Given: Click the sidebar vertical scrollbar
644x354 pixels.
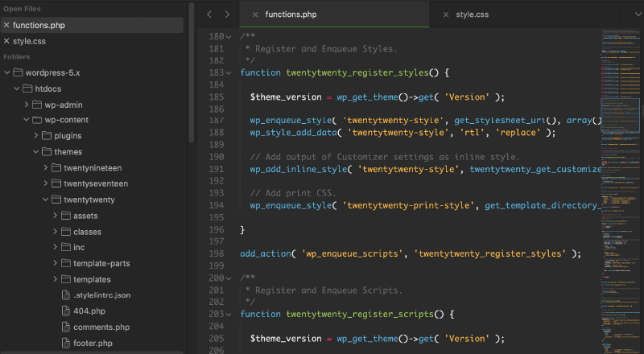Looking at the screenshot, I should (x=192, y=72).
